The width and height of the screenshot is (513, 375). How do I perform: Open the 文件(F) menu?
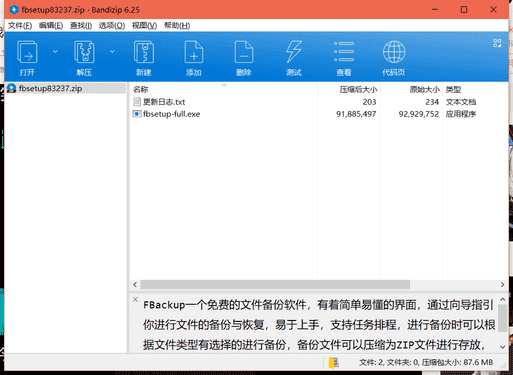[x=20, y=26]
